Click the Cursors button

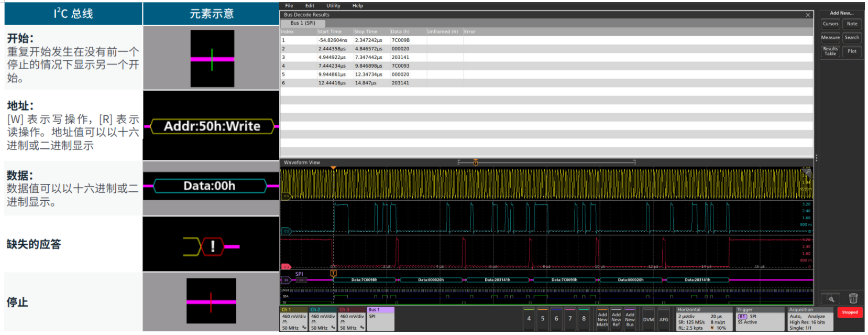point(830,24)
